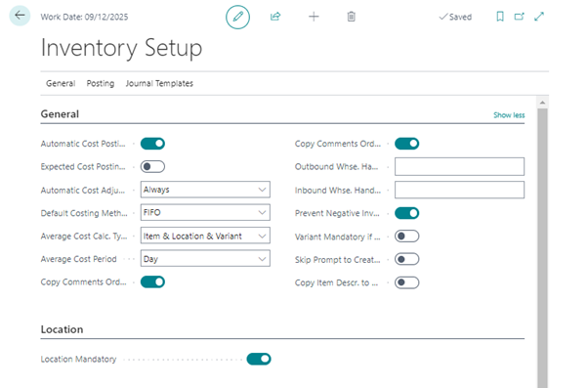The width and height of the screenshot is (588, 388).
Task: Open Average Cost Period dropdown
Action: [205, 259]
